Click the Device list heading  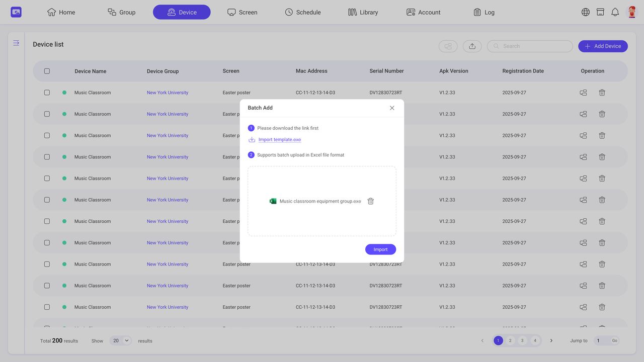point(48,44)
